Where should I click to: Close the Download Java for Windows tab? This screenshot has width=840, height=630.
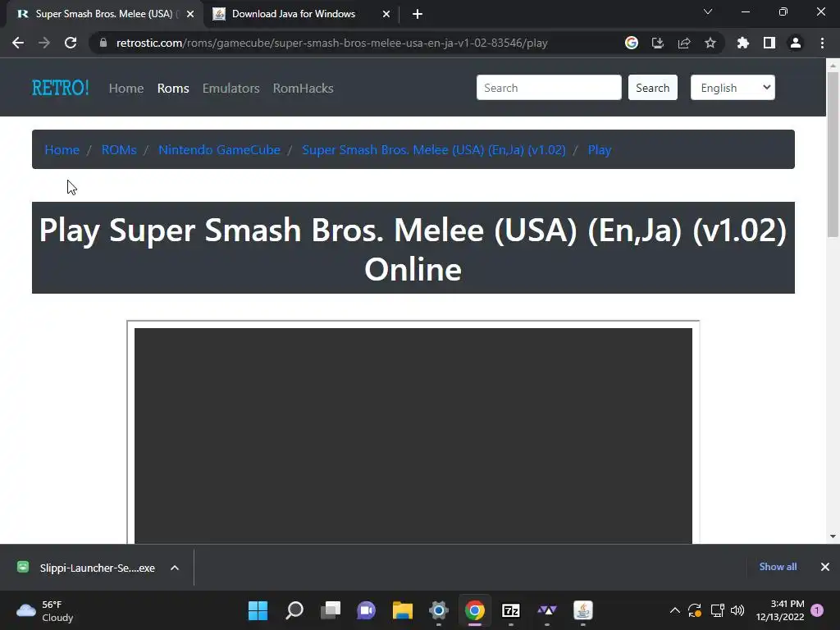[x=386, y=14]
